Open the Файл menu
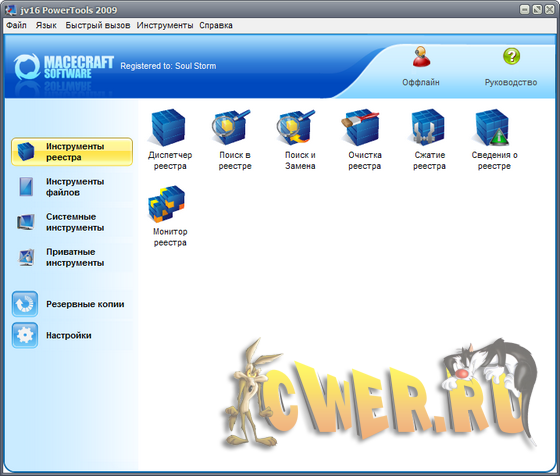The height and width of the screenshot is (476, 560). (16, 25)
